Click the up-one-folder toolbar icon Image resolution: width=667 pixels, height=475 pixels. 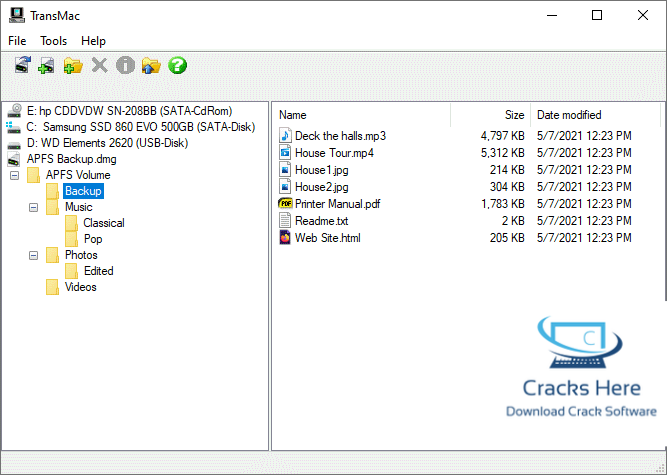pos(151,65)
